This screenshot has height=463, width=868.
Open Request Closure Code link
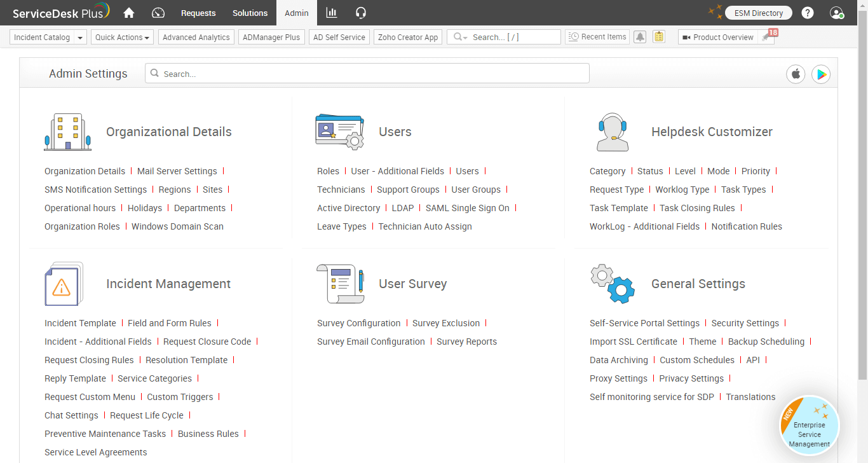coord(207,342)
